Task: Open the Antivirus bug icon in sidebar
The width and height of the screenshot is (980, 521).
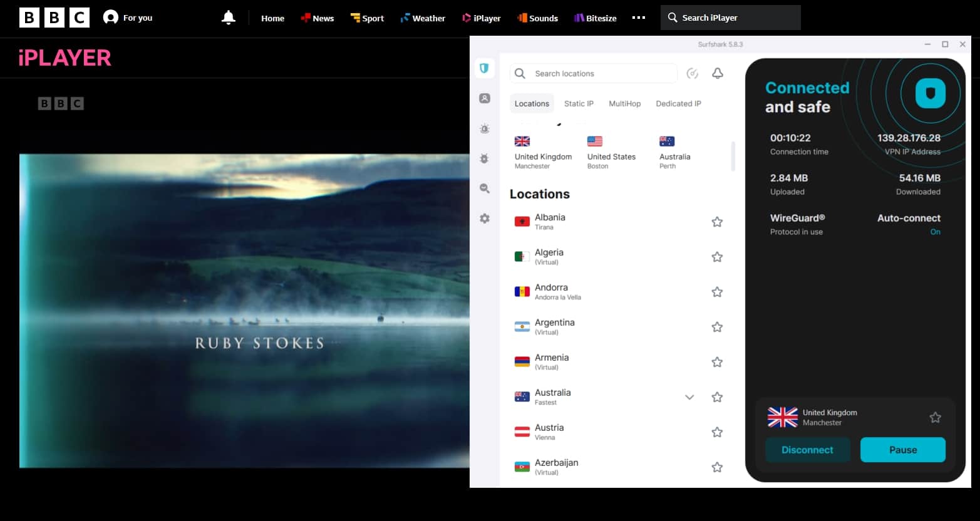Action: (x=485, y=158)
